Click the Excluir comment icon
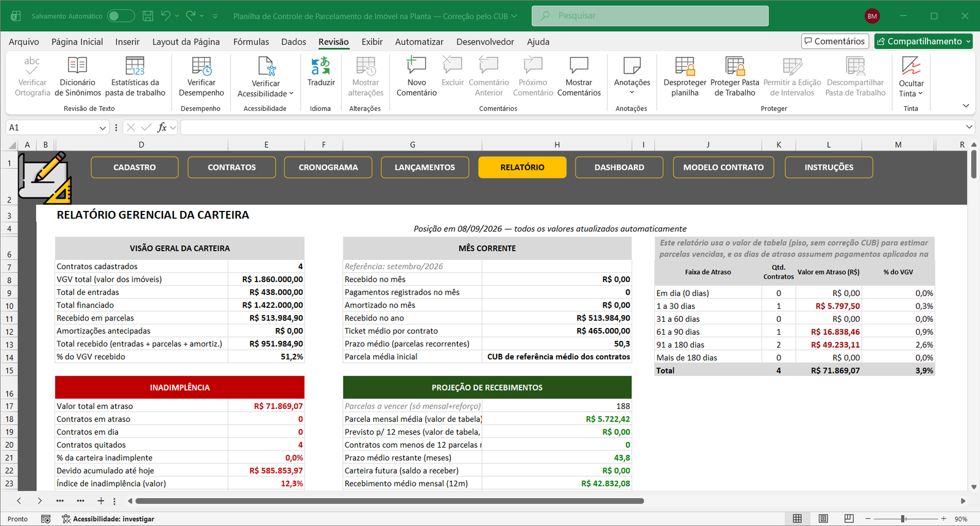Screen dimensions: 980x526 [x=452, y=65]
